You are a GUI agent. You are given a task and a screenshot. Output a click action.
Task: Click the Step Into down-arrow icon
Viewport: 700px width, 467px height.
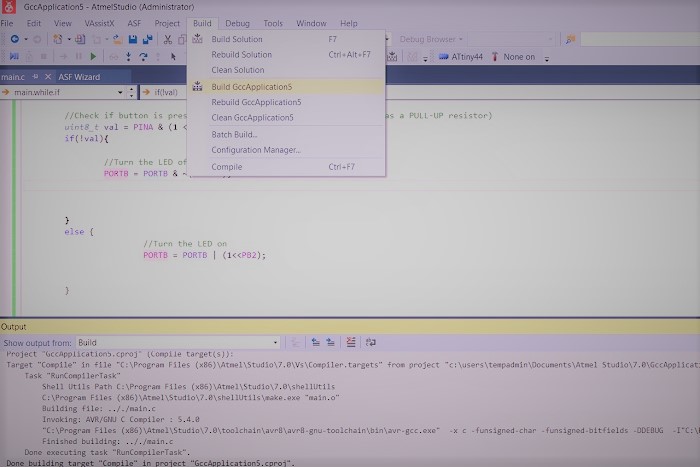(x=129, y=57)
